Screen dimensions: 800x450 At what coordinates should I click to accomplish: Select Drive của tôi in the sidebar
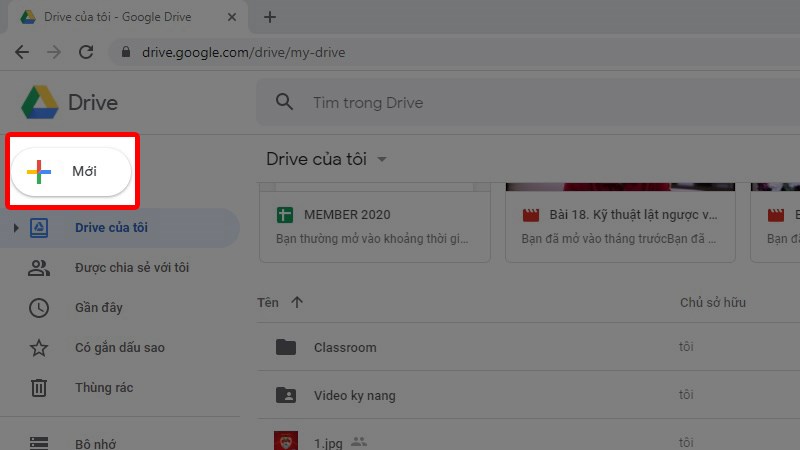point(111,227)
